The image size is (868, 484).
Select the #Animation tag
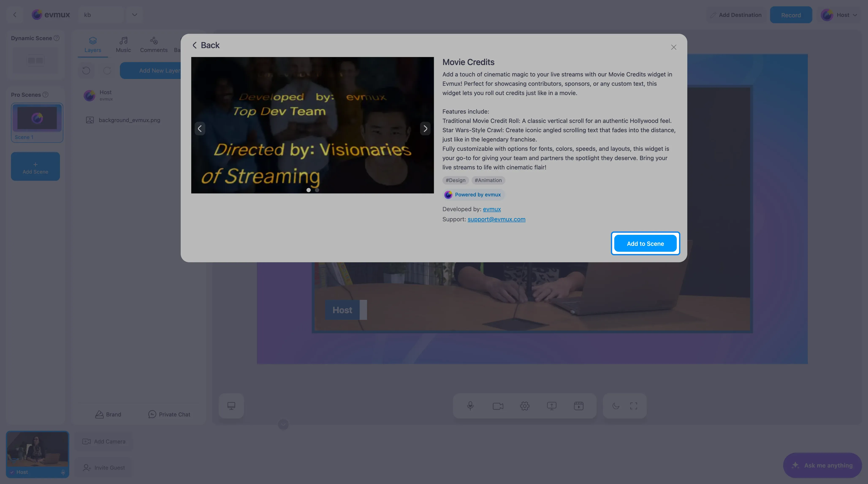point(488,180)
